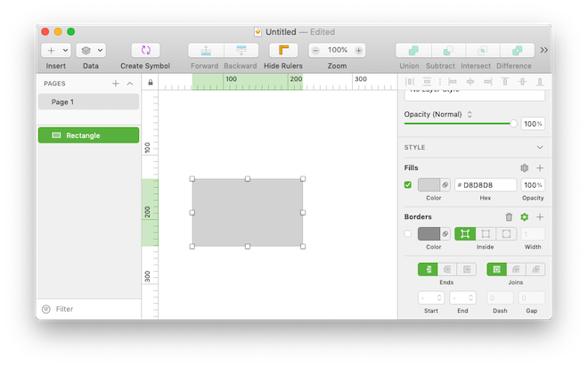Open the Data dropdown menu
The image size is (588, 367).
point(91,51)
